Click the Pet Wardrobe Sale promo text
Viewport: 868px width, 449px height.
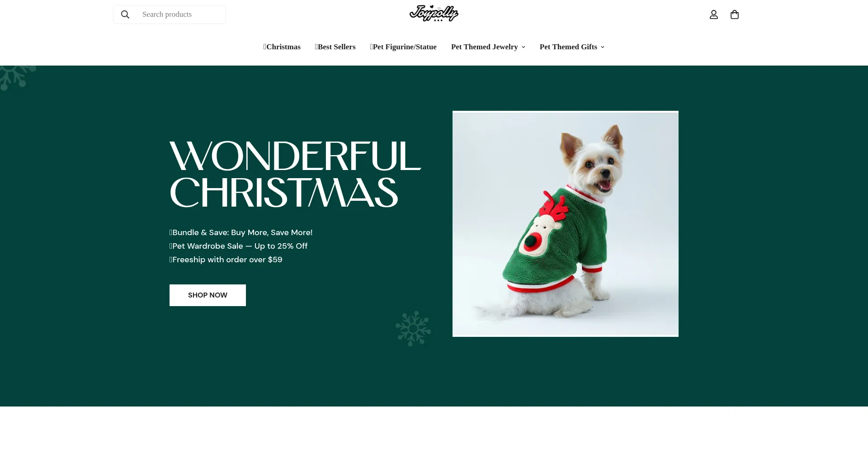pos(238,246)
